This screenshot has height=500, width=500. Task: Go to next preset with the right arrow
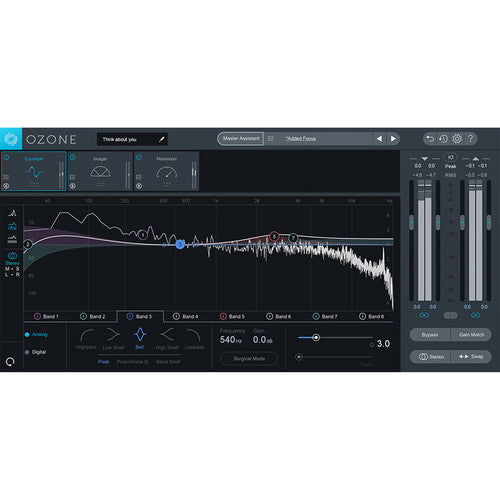tap(393, 139)
